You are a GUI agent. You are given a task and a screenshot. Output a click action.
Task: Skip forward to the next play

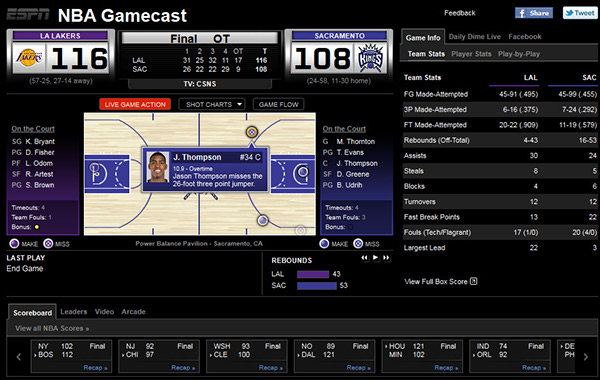tap(386, 258)
